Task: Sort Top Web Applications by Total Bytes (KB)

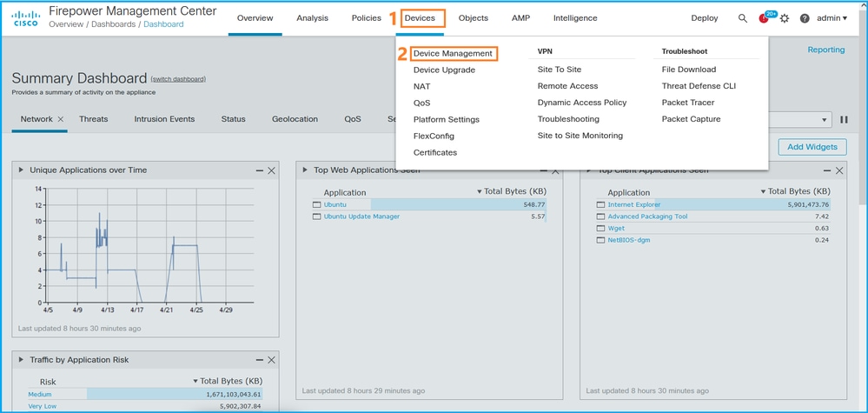Action: tap(511, 191)
